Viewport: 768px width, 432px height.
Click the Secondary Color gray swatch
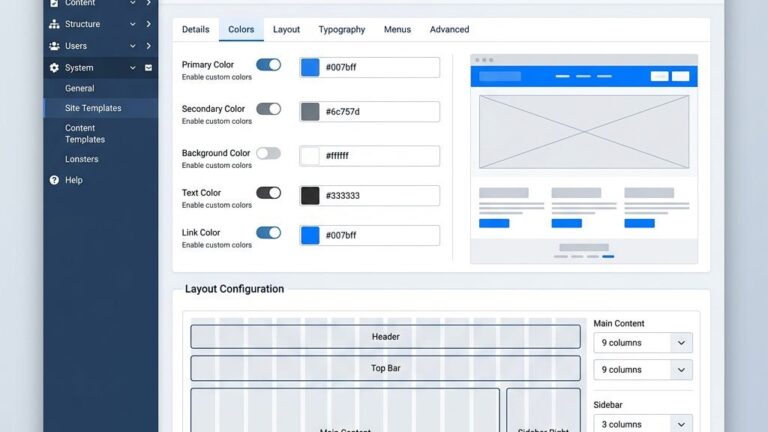(x=310, y=112)
